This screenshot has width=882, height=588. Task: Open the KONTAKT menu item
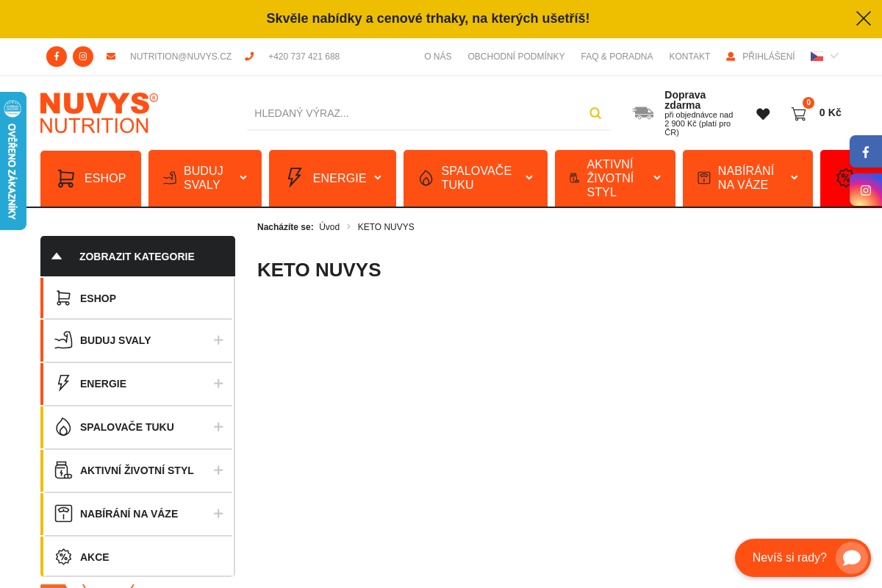[x=689, y=56]
